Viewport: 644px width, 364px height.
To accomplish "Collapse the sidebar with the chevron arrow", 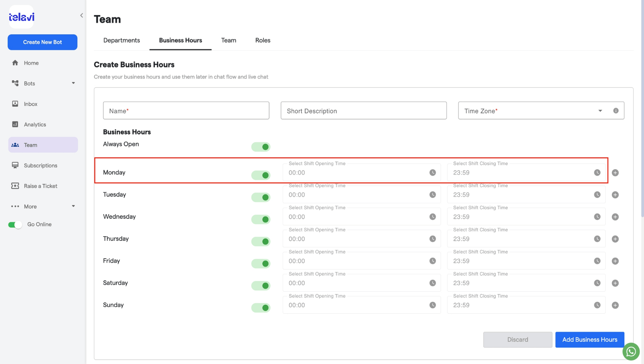I will click(x=82, y=15).
